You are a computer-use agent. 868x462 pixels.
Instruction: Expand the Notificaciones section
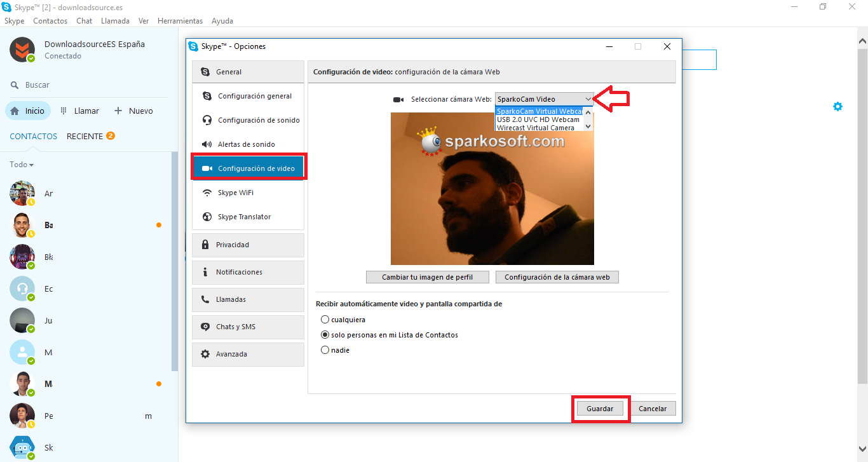[248, 272]
